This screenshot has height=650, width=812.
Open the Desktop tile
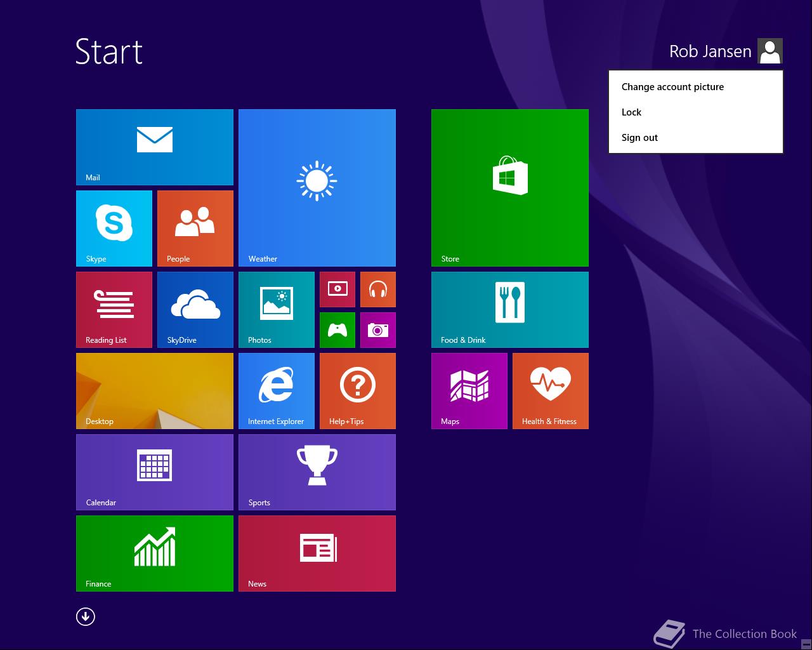coord(155,391)
